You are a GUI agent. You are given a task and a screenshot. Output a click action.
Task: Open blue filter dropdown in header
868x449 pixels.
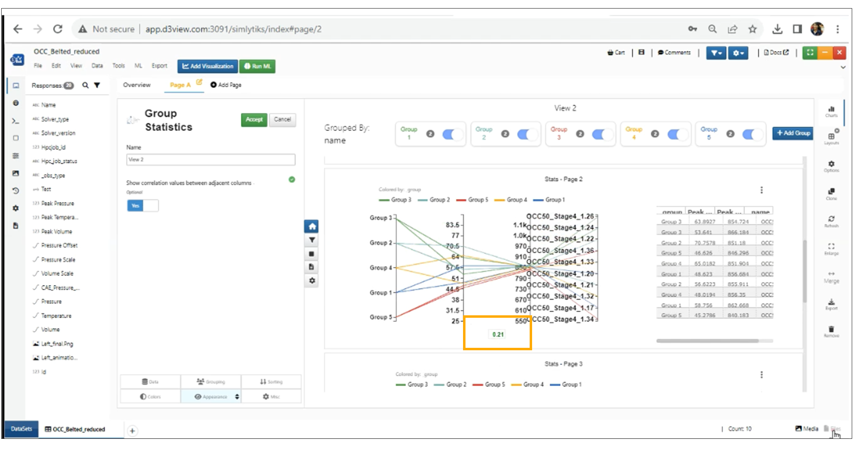coord(716,53)
